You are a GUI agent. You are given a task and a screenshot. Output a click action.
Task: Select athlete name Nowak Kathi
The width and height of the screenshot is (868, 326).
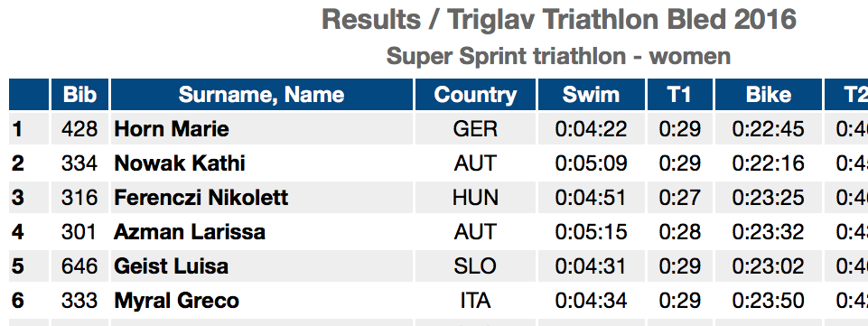point(180,163)
